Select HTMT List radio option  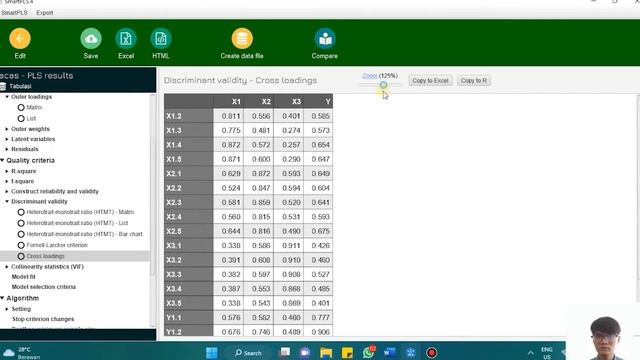(21, 223)
